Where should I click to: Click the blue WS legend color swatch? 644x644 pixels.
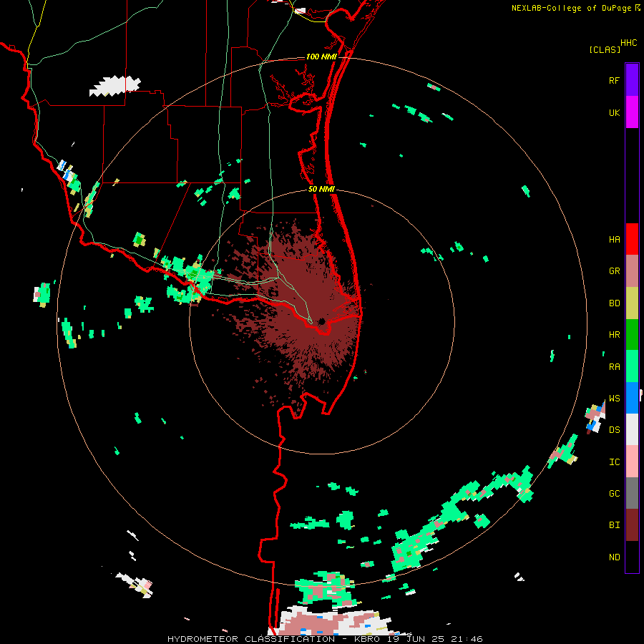tap(632, 398)
